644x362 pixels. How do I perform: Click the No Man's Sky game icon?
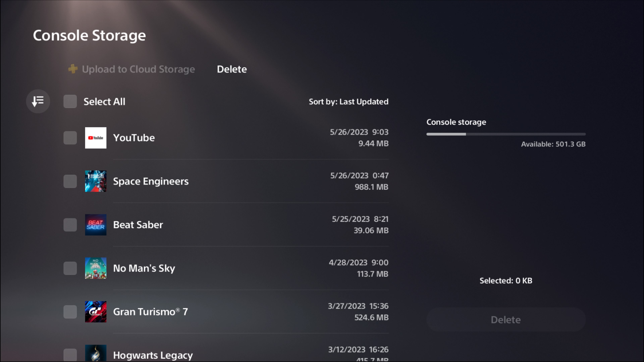(95, 268)
